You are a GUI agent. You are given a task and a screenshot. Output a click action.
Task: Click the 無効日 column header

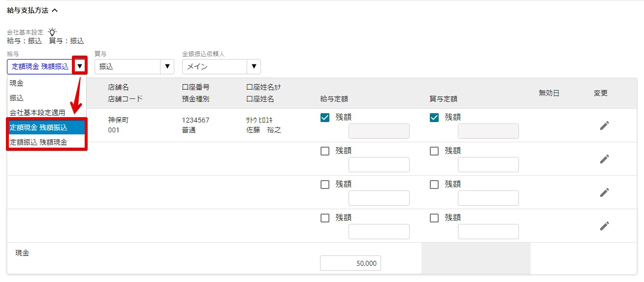(x=549, y=93)
